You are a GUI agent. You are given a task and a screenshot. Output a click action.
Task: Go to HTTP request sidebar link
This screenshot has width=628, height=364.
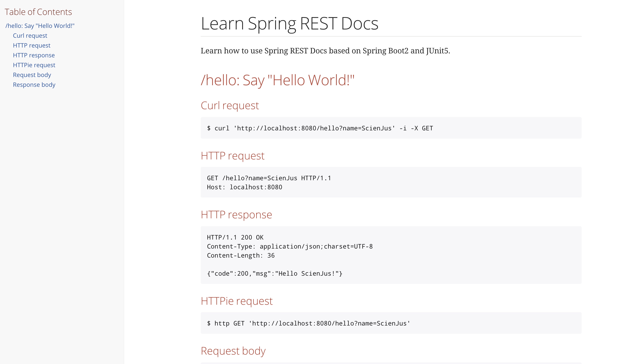[x=32, y=45]
